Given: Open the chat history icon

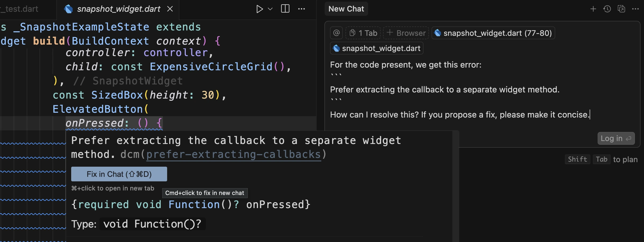Looking at the screenshot, I should [x=608, y=9].
